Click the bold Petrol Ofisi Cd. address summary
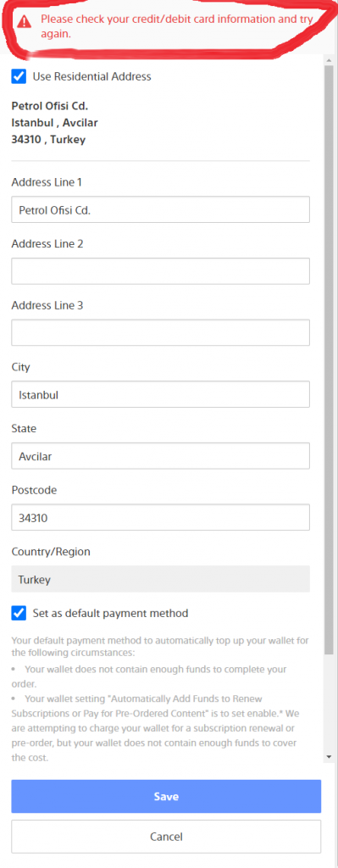Viewport: 338px width, 868px height. coord(50,106)
